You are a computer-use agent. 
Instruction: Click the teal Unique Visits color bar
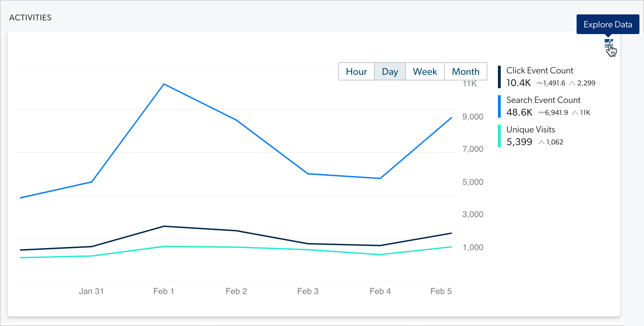pos(499,136)
